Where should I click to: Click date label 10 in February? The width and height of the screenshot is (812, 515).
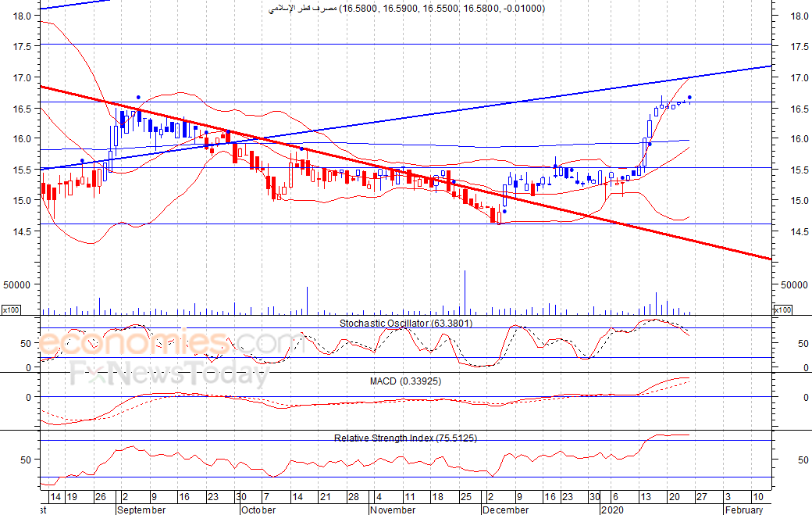(758, 497)
